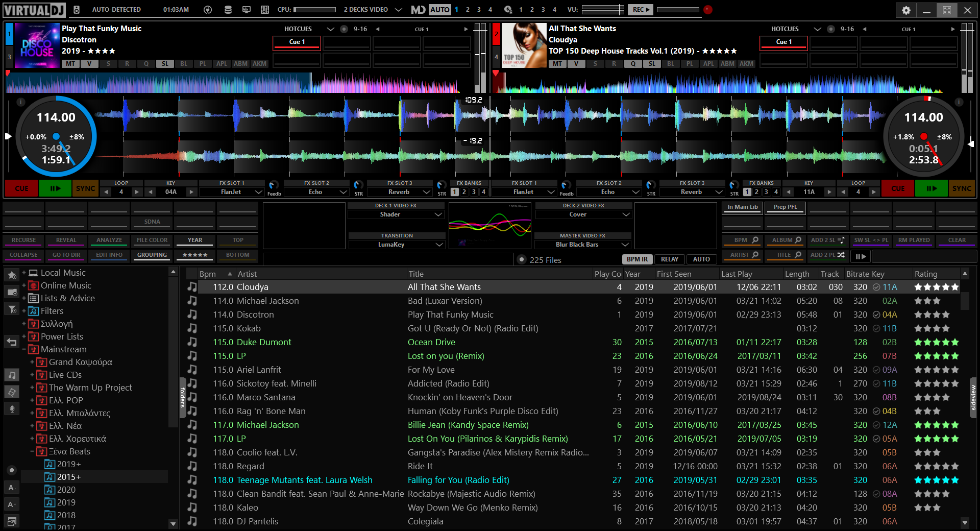Image resolution: width=980 pixels, height=531 pixels.
Task: Open the database icon in the top bar
Action: [228, 10]
